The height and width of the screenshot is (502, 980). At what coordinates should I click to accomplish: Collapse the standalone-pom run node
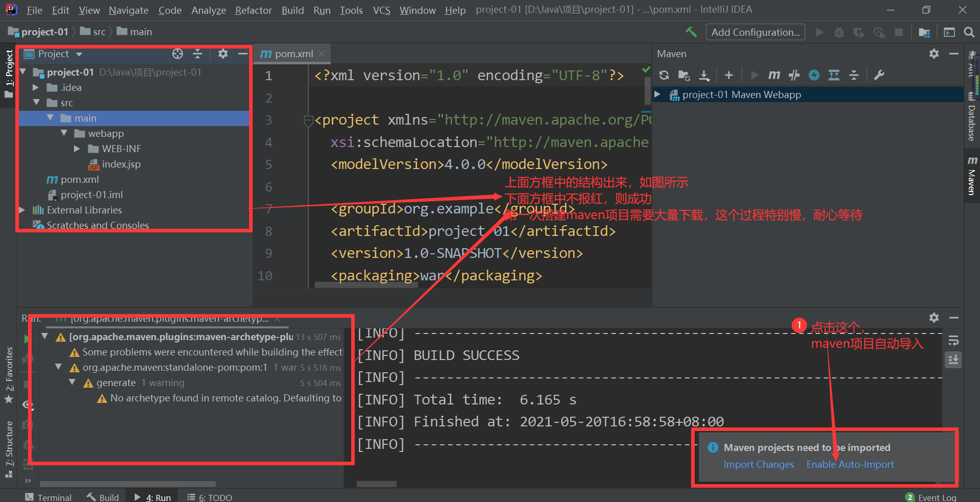(x=58, y=367)
